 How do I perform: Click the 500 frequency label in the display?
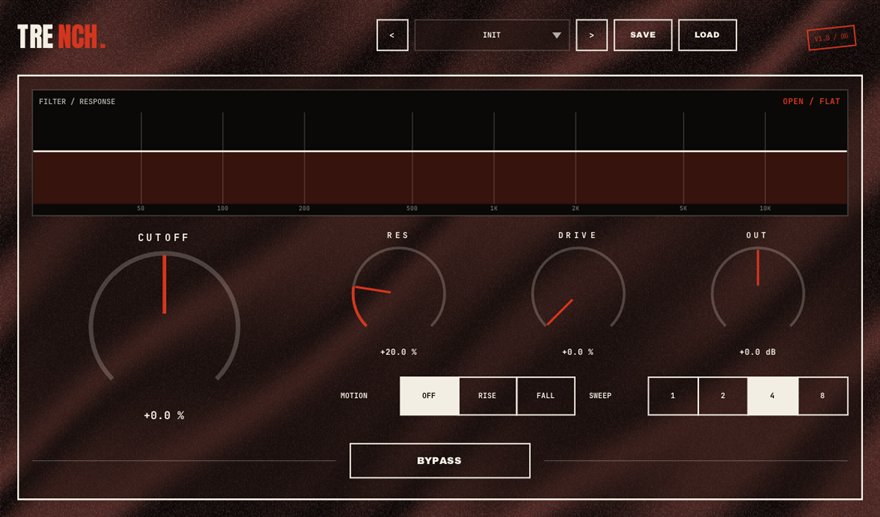(x=412, y=208)
